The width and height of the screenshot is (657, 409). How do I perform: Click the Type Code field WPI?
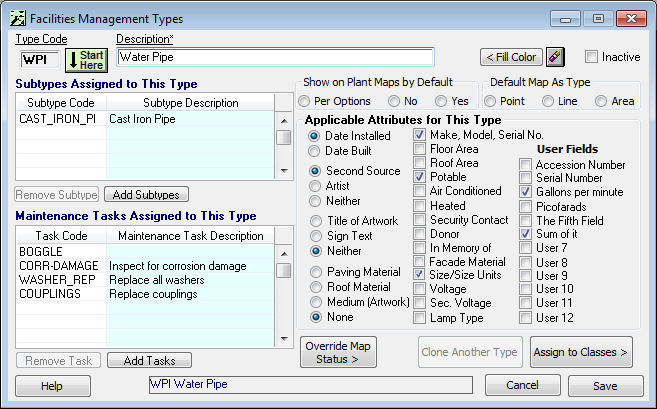[x=40, y=60]
